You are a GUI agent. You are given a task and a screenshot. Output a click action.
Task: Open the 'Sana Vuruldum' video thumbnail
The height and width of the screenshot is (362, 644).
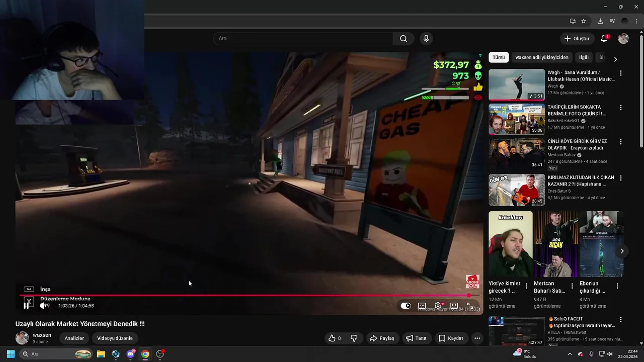click(517, 85)
